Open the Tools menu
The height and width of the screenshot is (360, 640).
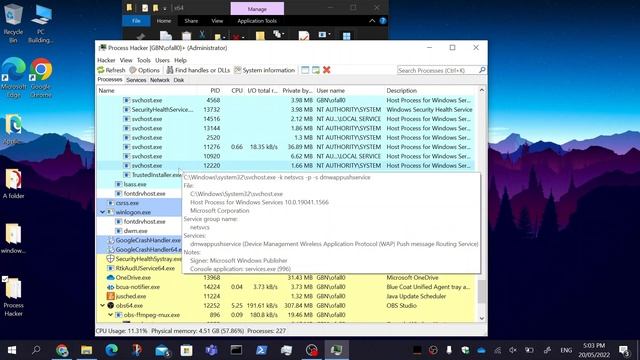coord(144,60)
